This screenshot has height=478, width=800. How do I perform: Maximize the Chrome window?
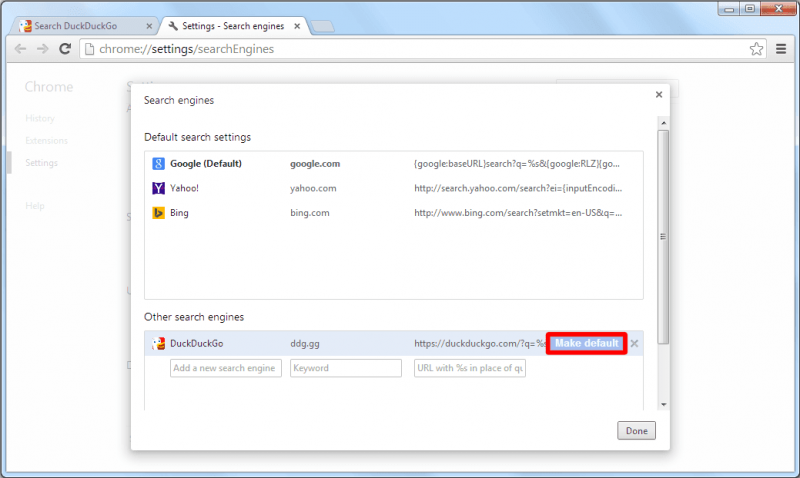749,9
